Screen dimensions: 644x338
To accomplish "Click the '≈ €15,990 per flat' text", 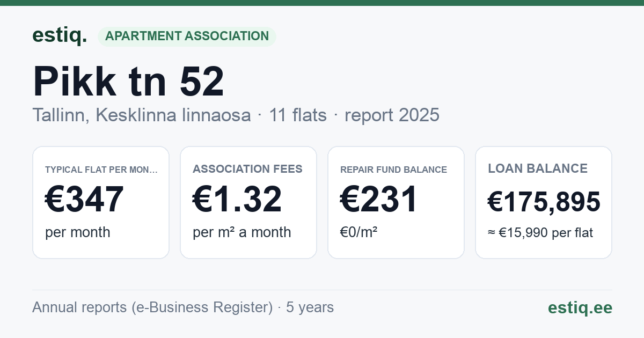I will pos(540,233).
